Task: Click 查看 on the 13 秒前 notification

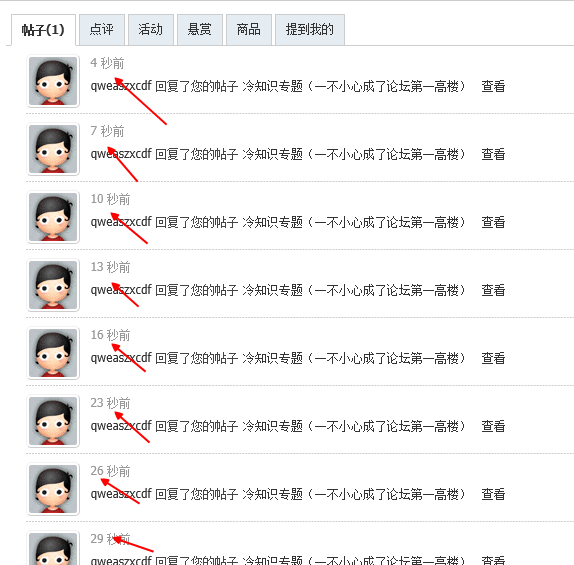Action: click(x=493, y=290)
